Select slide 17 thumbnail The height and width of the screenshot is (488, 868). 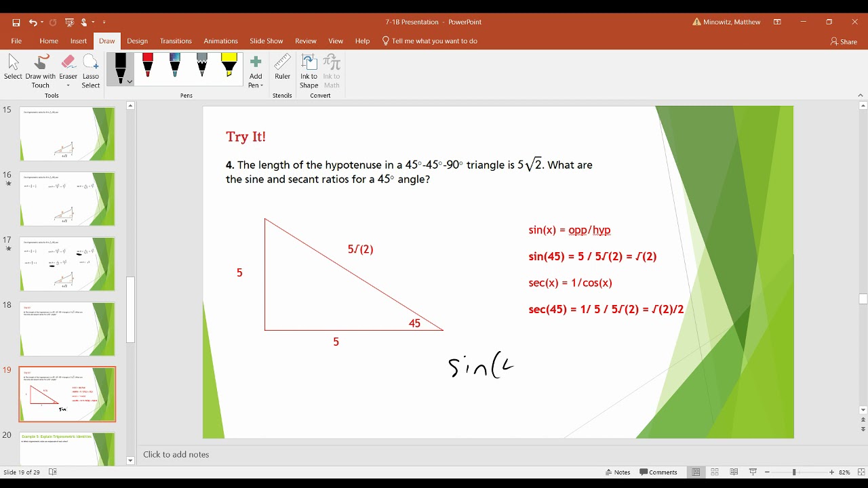point(67,264)
